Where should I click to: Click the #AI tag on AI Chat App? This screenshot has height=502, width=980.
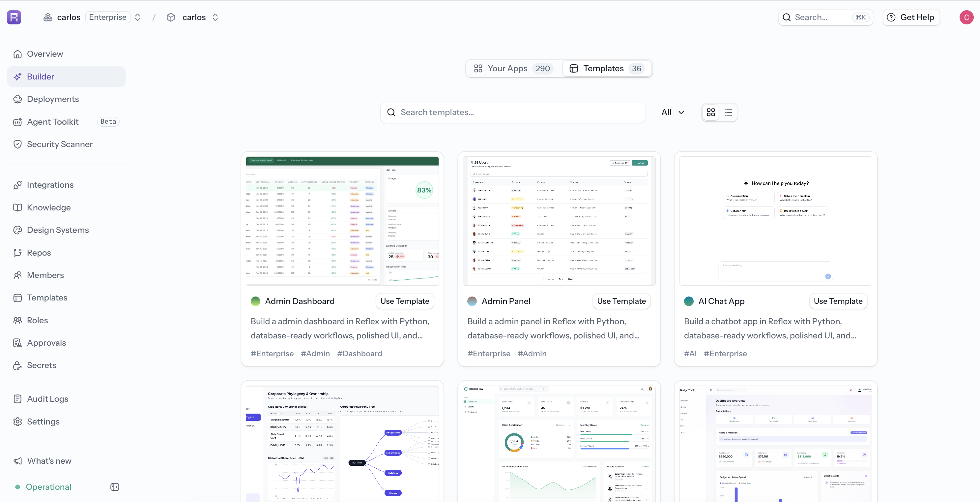point(690,354)
